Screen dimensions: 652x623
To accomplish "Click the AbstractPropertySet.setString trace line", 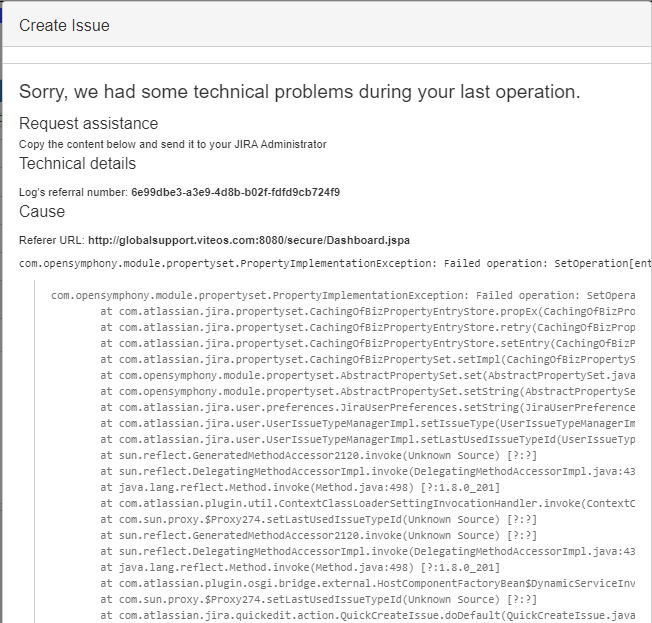I will (x=368, y=392).
